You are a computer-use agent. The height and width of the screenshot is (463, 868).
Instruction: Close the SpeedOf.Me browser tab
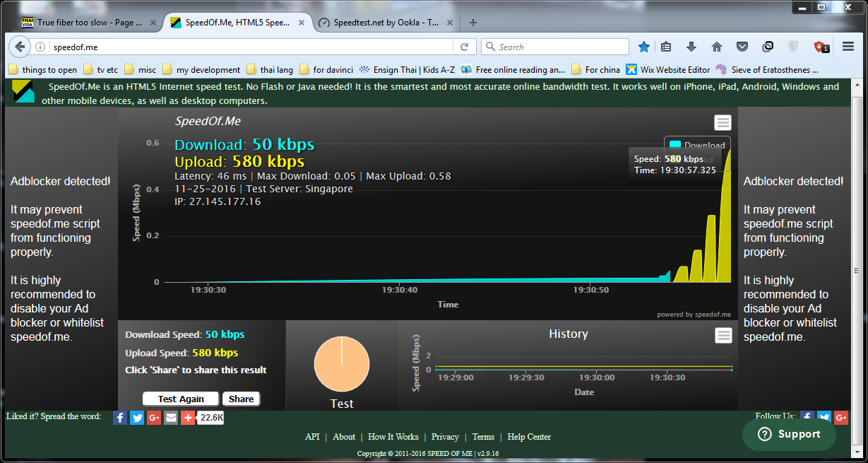pyautogui.click(x=301, y=23)
